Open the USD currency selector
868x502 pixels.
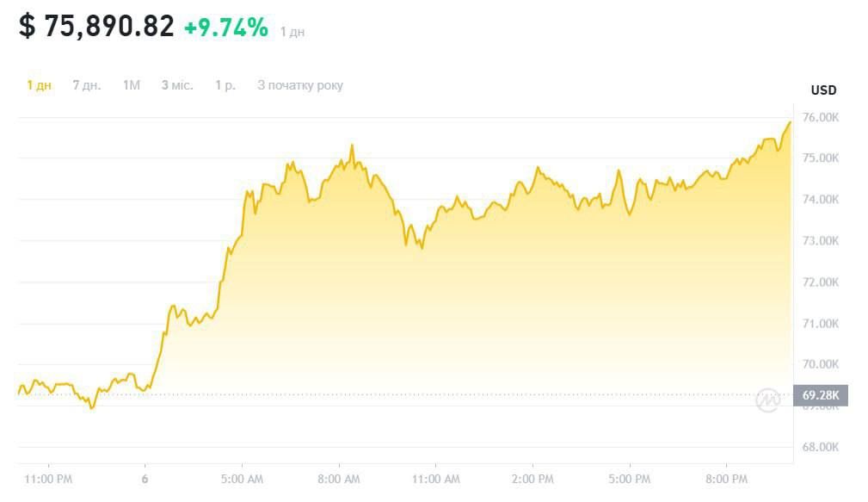pyautogui.click(x=825, y=89)
